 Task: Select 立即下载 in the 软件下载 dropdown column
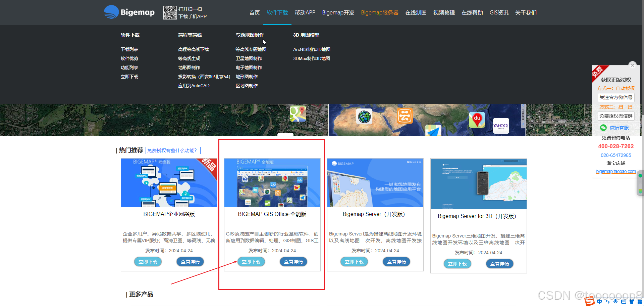click(129, 77)
